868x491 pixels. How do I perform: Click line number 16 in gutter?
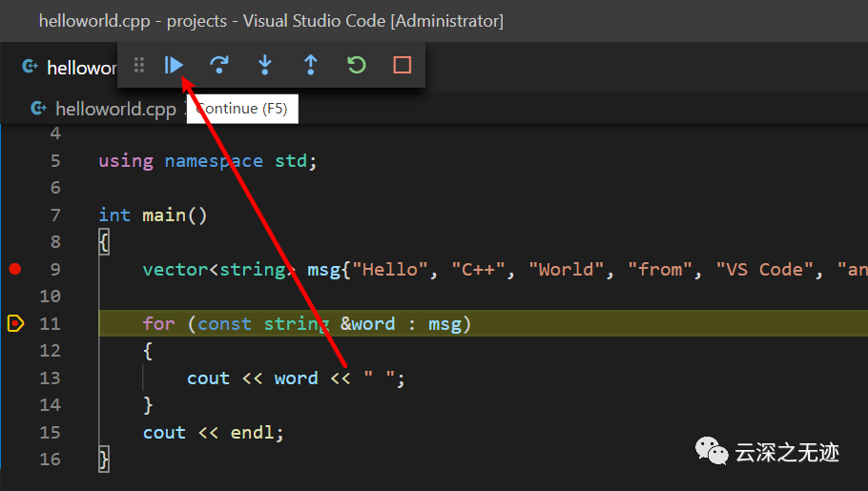50,459
